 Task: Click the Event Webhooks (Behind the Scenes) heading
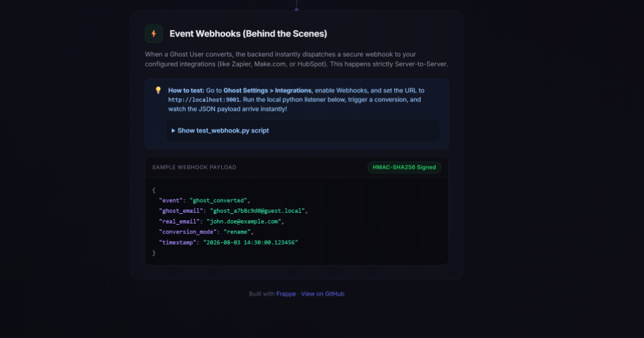coord(248,34)
